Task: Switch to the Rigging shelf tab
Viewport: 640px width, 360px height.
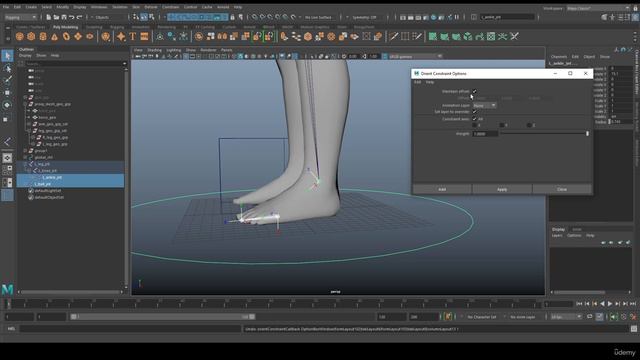Action: pyautogui.click(x=117, y=27)
